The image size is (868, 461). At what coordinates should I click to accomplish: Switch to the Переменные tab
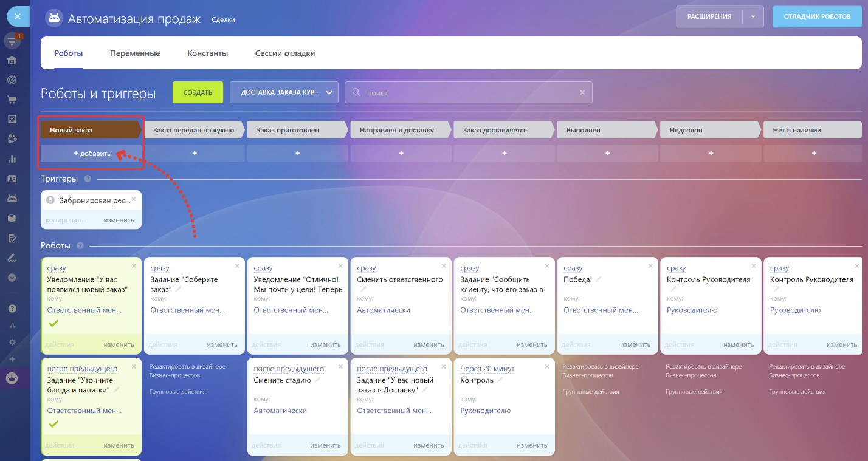click(135, 53)
